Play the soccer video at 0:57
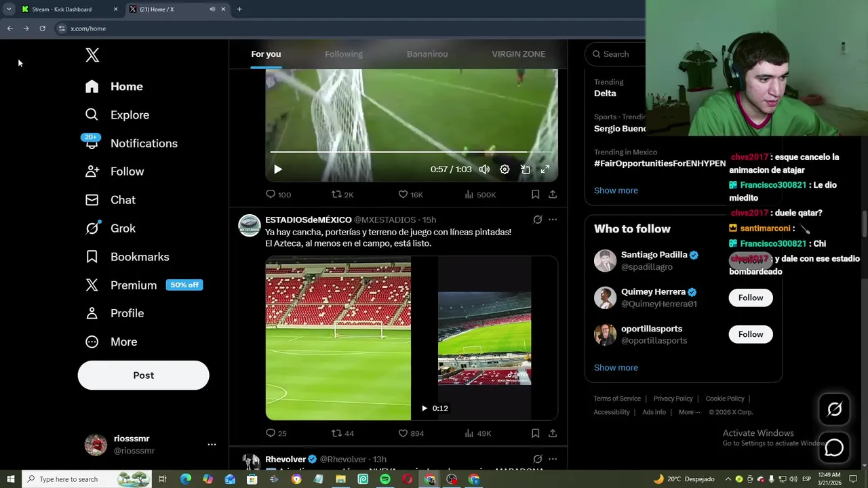Viewport: 868px width, 488px height. tap(278, 169)
